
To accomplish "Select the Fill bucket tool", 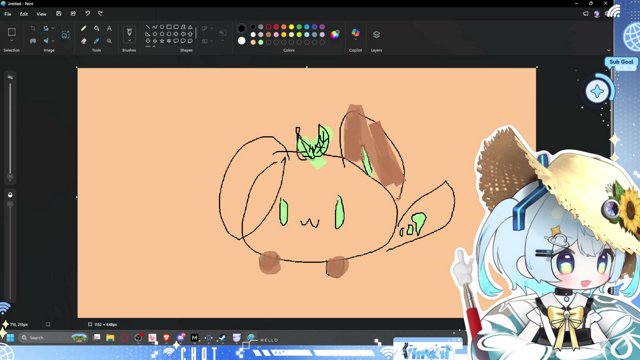I will (x=97, y=28).
